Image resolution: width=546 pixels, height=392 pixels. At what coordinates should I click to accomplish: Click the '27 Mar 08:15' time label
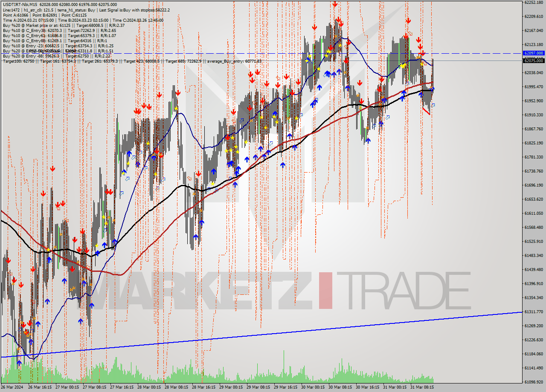(x=94, y=387)
